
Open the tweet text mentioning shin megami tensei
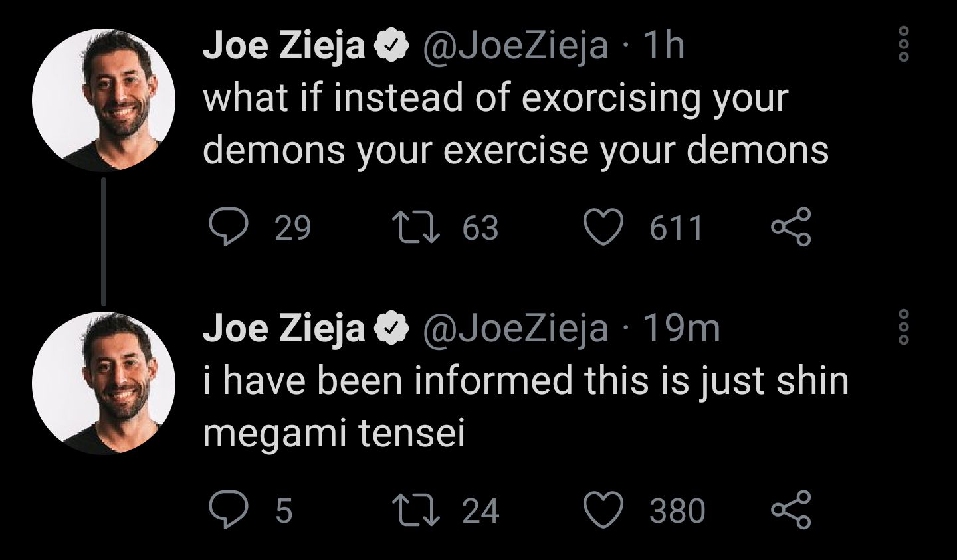pyautogui.click(x=525, y=407)
